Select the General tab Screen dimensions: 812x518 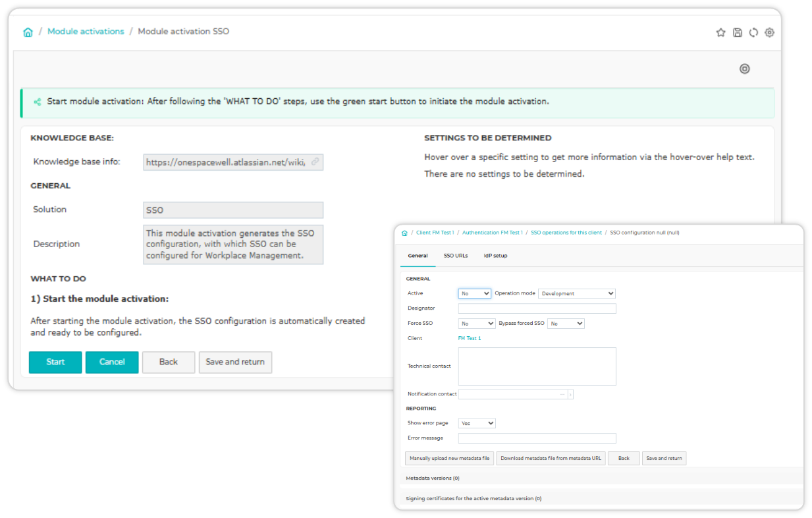click(x=418, y=256)
